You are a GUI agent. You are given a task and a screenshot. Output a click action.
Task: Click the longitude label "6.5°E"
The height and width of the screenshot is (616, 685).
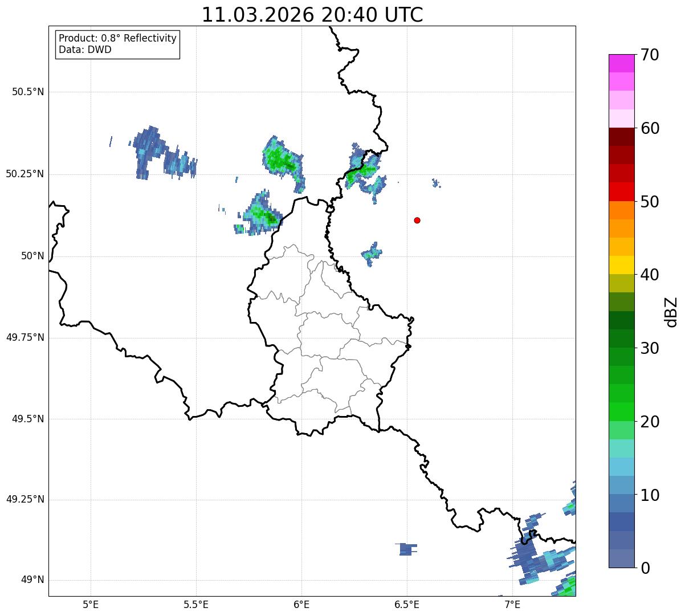[x=407, y=604]
